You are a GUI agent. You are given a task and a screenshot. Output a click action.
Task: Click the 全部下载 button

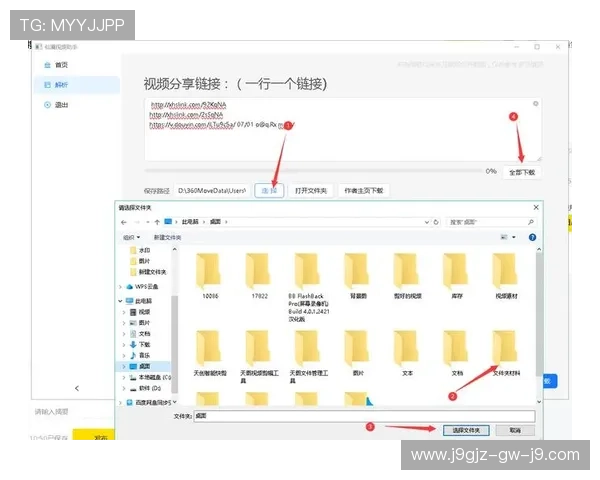(522, 172)
